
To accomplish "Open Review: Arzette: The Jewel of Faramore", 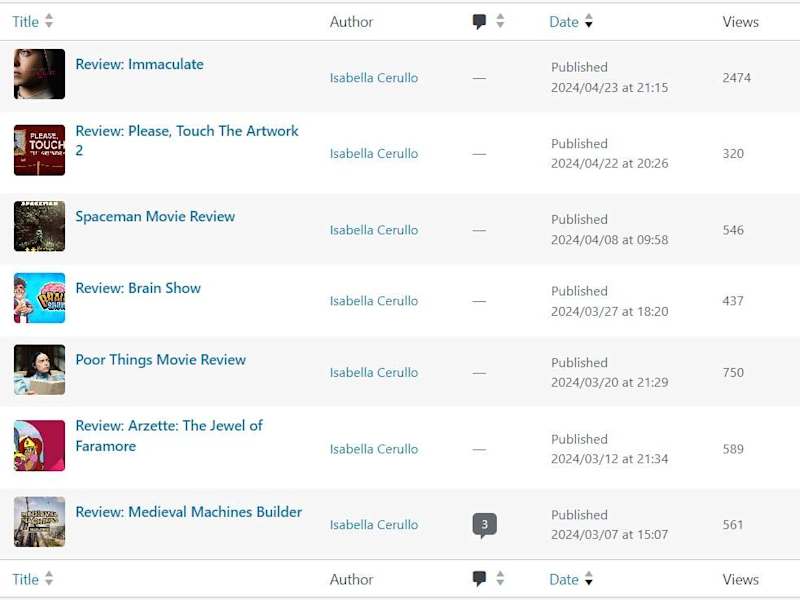I will [169, 436].
